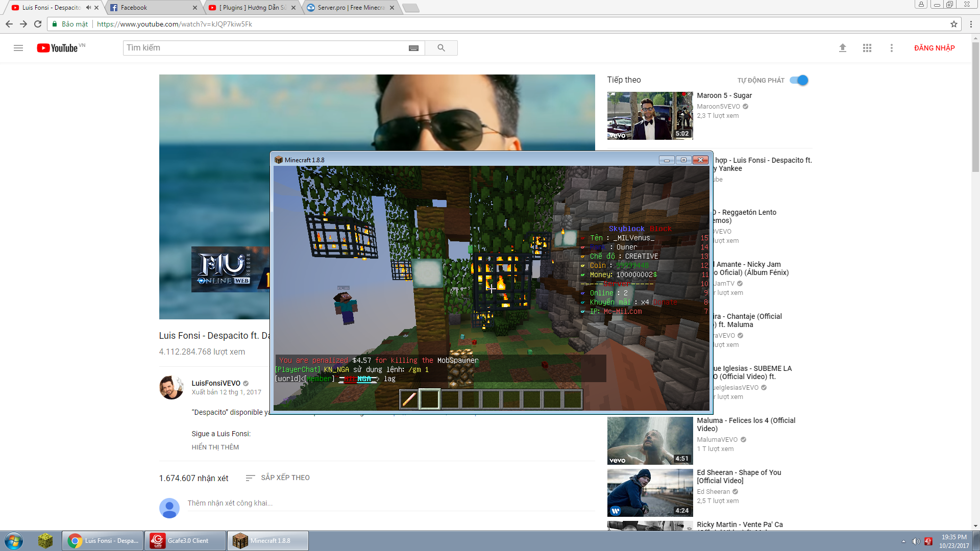Open the YouTube hamburger guide menu
Screen dimensions: 980x551
click(18, 48)
